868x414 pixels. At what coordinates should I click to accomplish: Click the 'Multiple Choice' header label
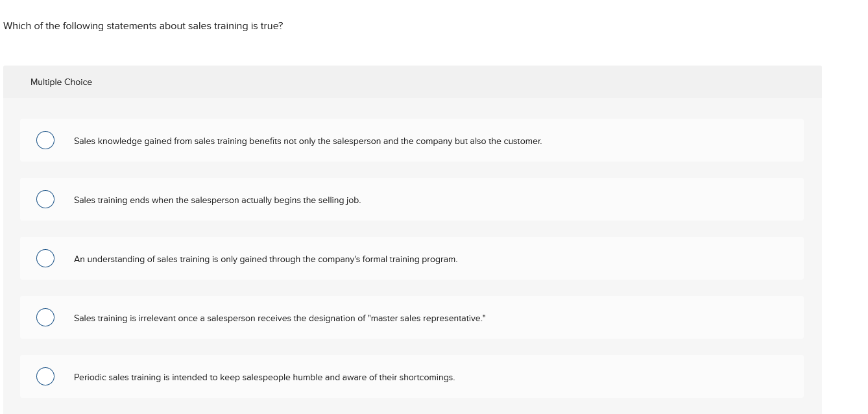click(61, 82)
